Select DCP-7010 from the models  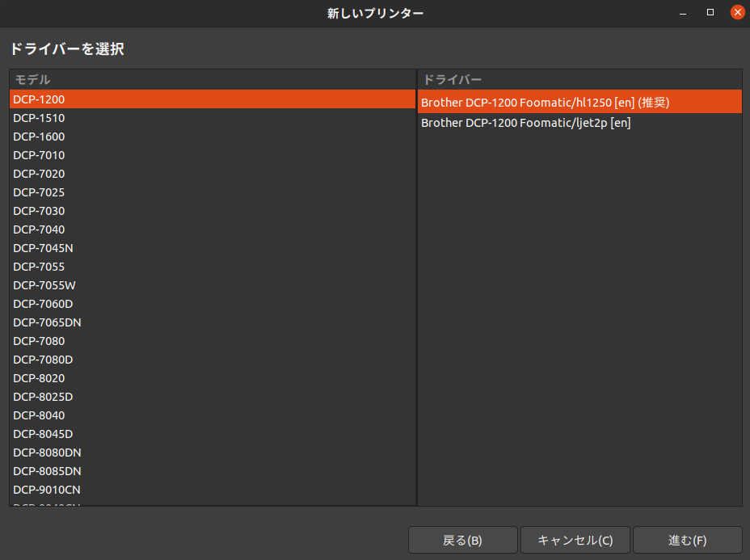click(x=39, y=155)
